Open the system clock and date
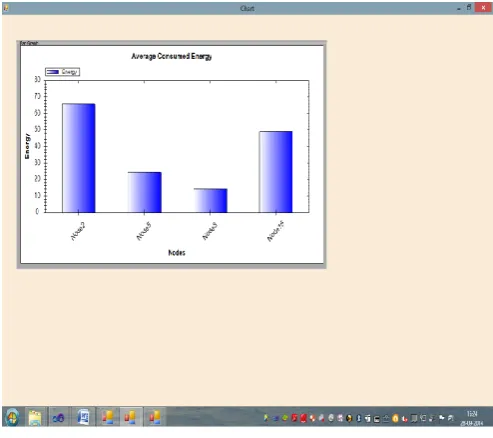The width and height of the screenshot is (493, 438). point(472,418)
